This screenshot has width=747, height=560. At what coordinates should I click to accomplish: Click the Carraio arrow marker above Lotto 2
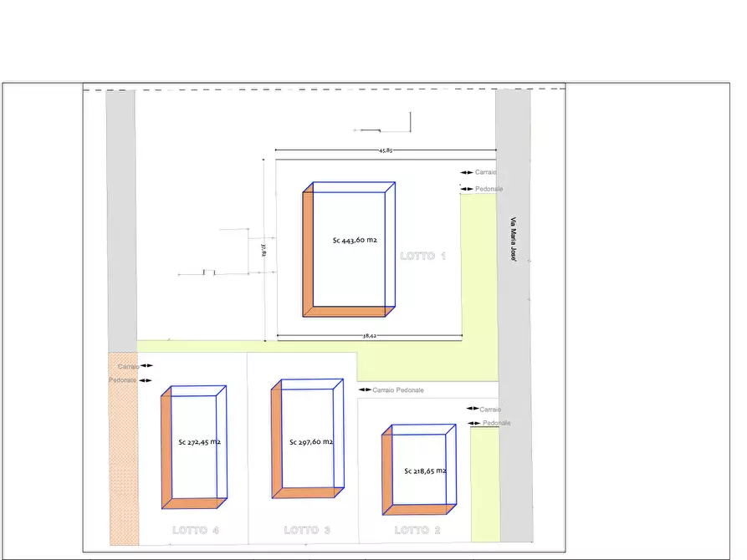point(473,409)
